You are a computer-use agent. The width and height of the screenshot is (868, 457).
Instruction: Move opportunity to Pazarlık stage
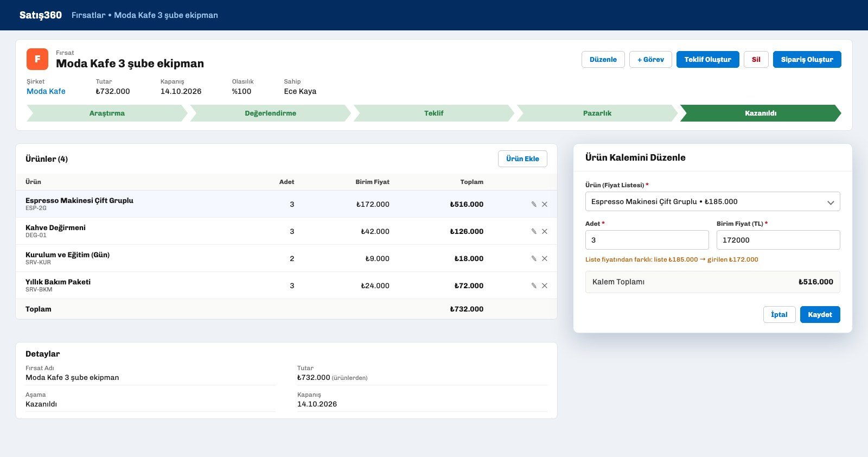pos(597,113)
